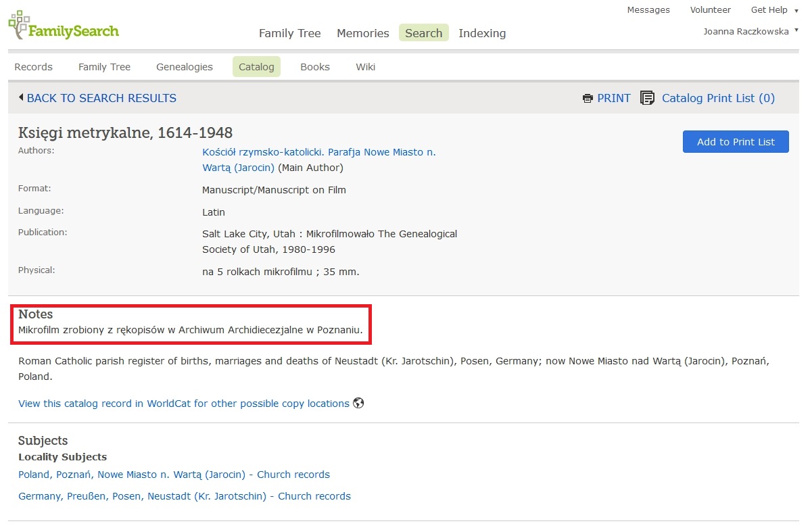Screen dimensions: 810x532
Task: Open the Wiki tab
Action: tap(365, 67)
